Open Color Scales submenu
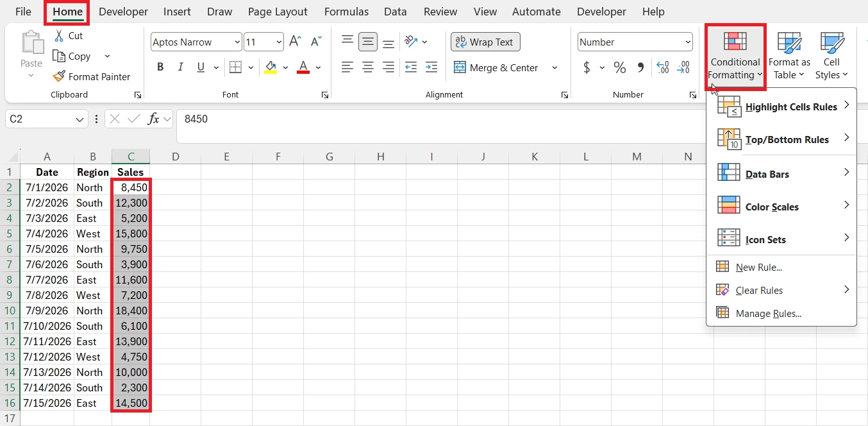Viewport: 868px width, 426px height. (781, 207)
